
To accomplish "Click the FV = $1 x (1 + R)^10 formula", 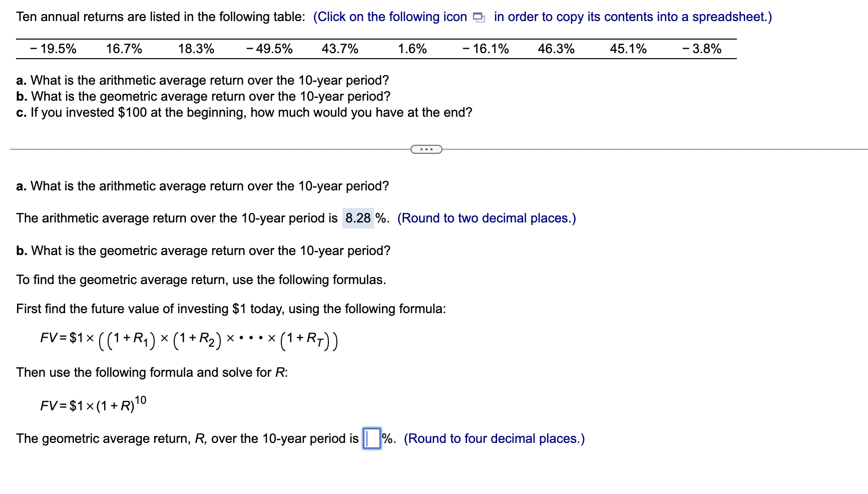I will click(x=92, y=404).
